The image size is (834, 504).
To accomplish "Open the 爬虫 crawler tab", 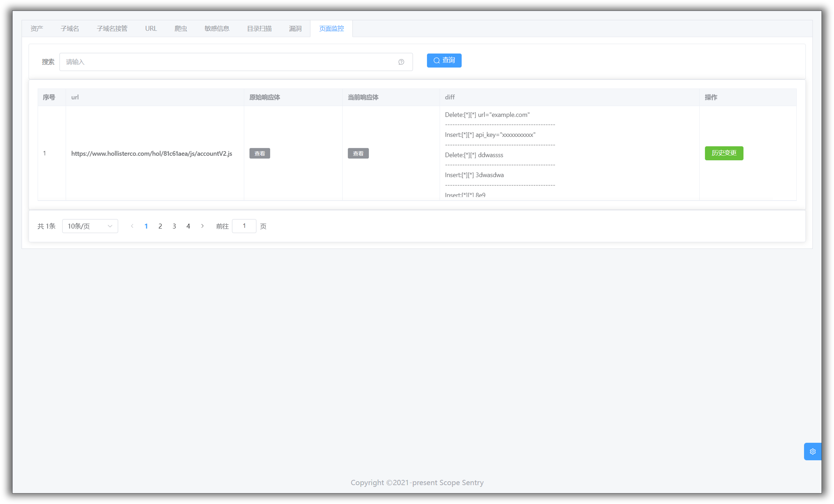I will point(181,29).
